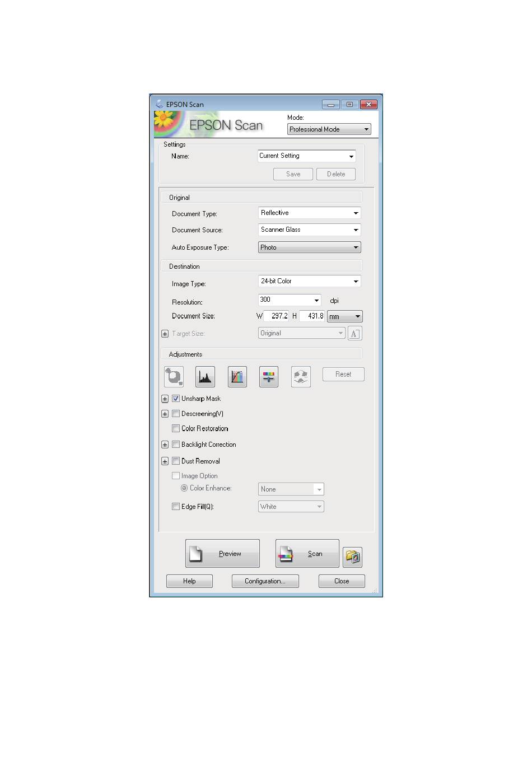Select the Color Enhance radio button
This screenshot has height=767, width=532.
pyautogui.click(x=184, y=488)
